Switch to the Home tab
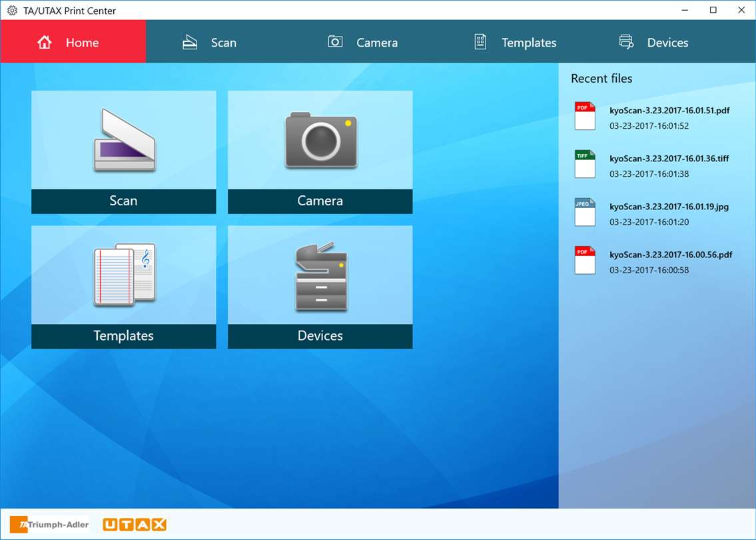This screenshot has height=540, width=756. click(x=73, y=42)
